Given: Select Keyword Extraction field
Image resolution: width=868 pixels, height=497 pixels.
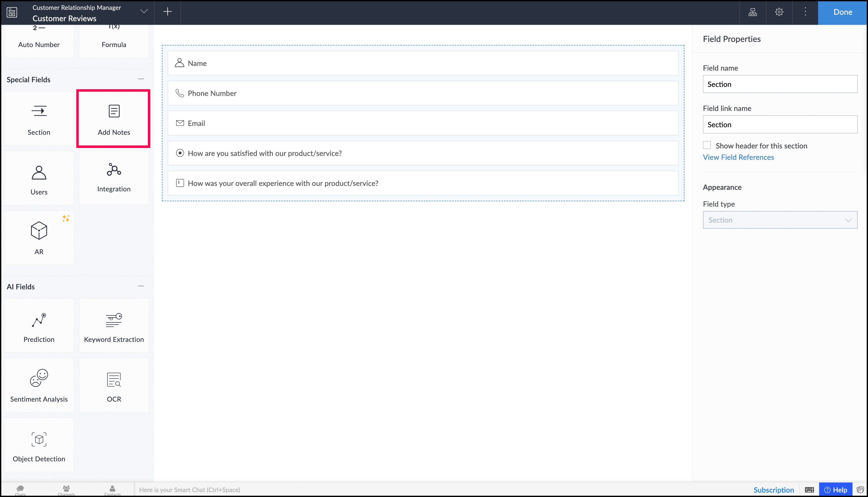Looking at the screenshot, I should pos(114,326).
